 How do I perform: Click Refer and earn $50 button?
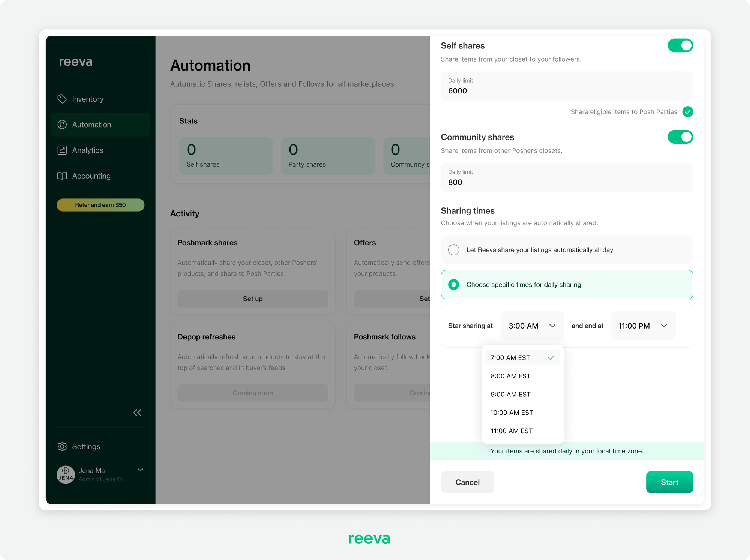click(100, 205)
